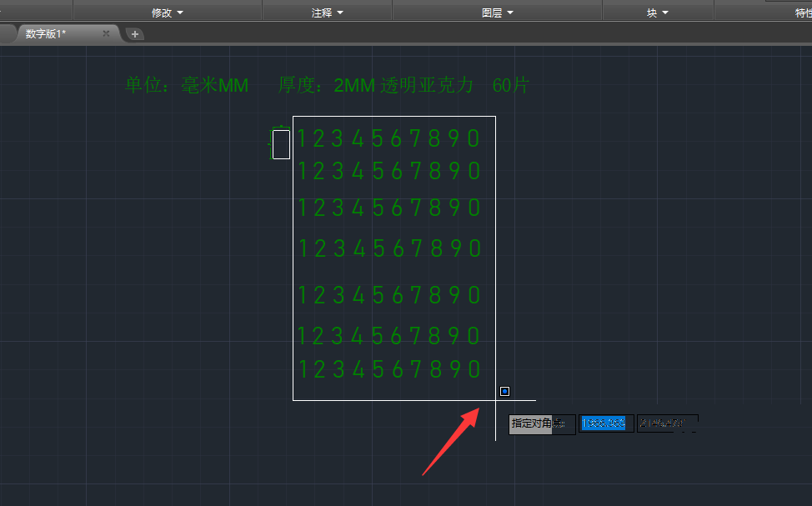
Task: Open the 图层 panel dropdown
Action: pos(497,13)
